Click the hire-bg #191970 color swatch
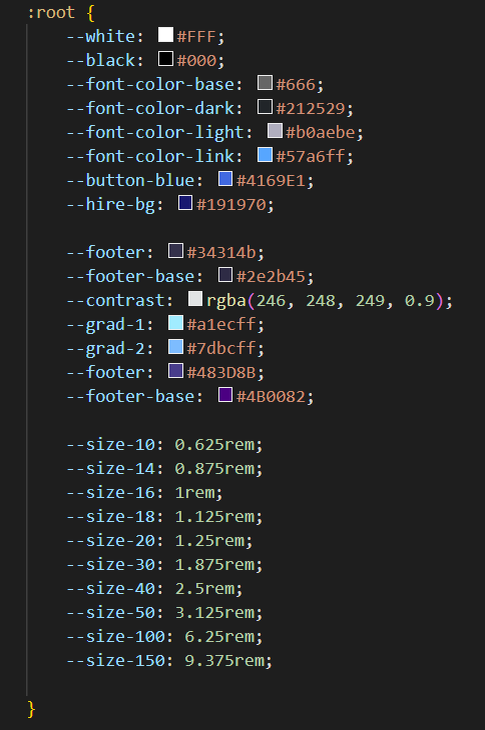 pyautogui.click(x=185, y=203)
